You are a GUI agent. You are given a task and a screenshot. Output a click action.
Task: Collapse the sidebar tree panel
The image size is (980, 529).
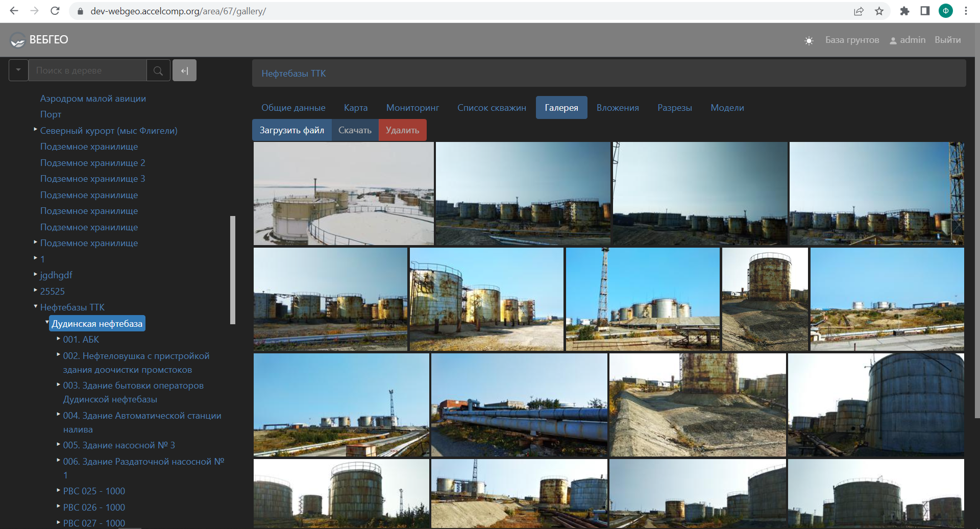184,70
